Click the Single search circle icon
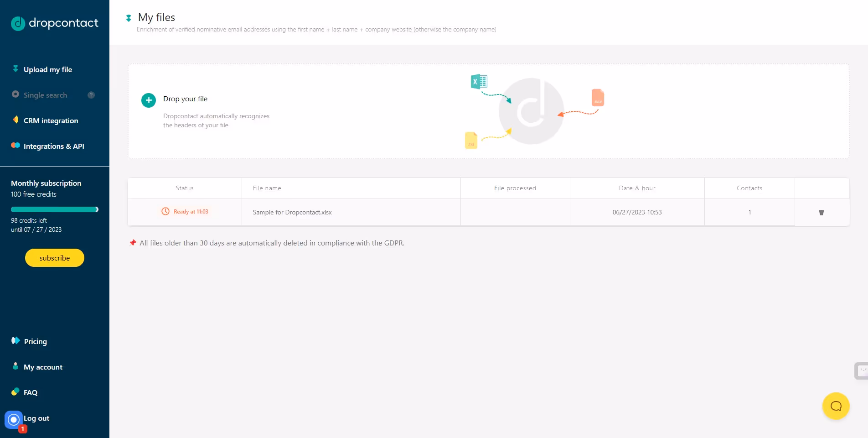Viewport: 868px width, 438px height. point(15,94)
